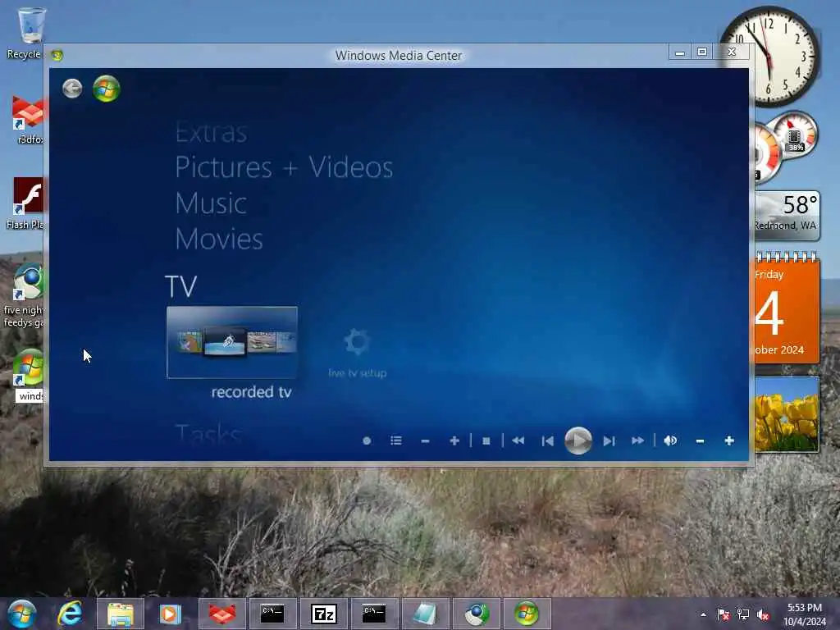Image resolution: width=840 pixels, height=630 pixels.
Task: Open the muted volume tray icon
Action: click(763, 614)
